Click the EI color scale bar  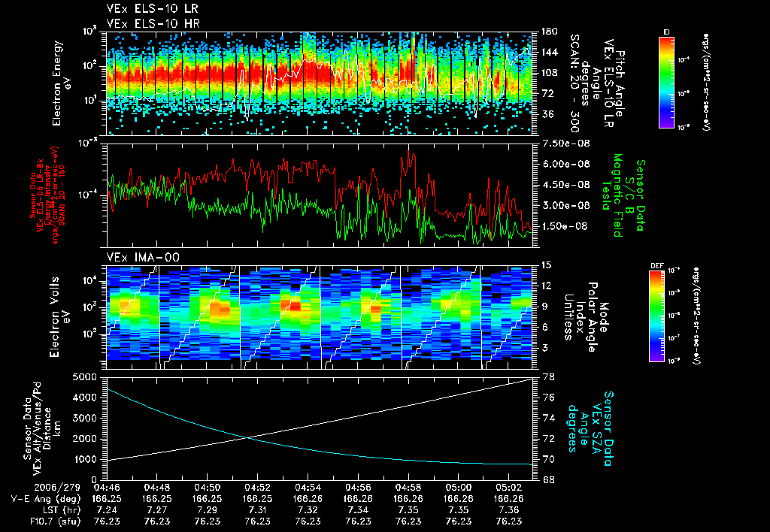point(666,82)
